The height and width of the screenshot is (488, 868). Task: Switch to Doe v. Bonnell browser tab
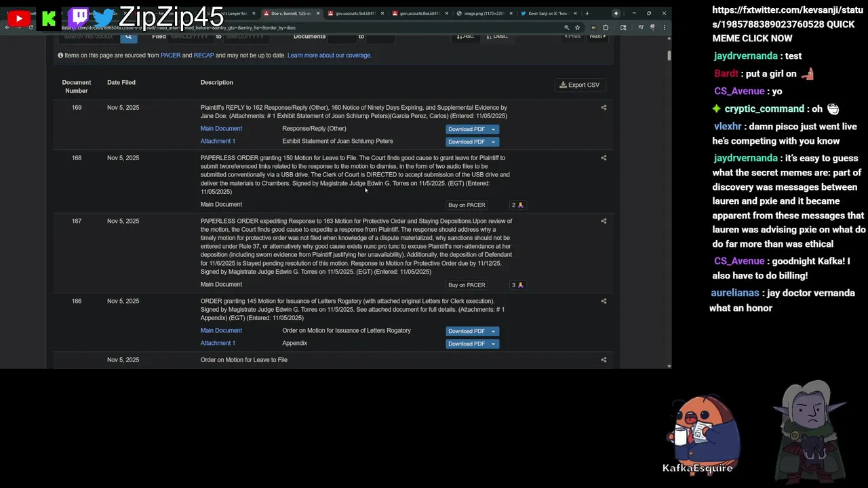pyautogui.click(x=292, y=14)
